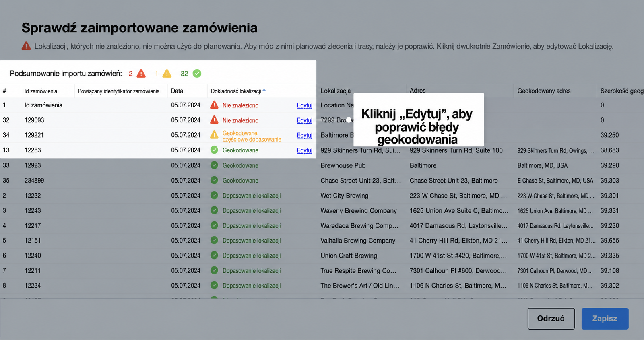The image size is (644, 340).
Task: Click 'Brewhouse Pub' location cell
Action: 343,165
